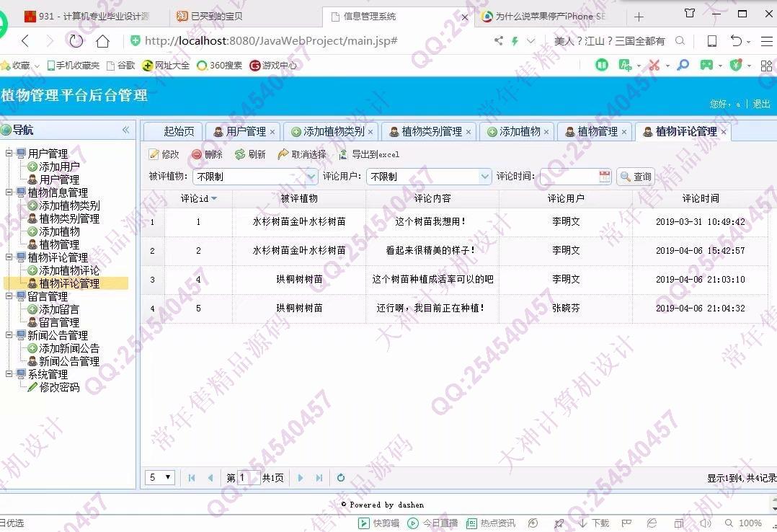The width and height of the screenshot is (777, 532).
Task: Click the 修改 edit toolbar button
Action: pos(164,155)
